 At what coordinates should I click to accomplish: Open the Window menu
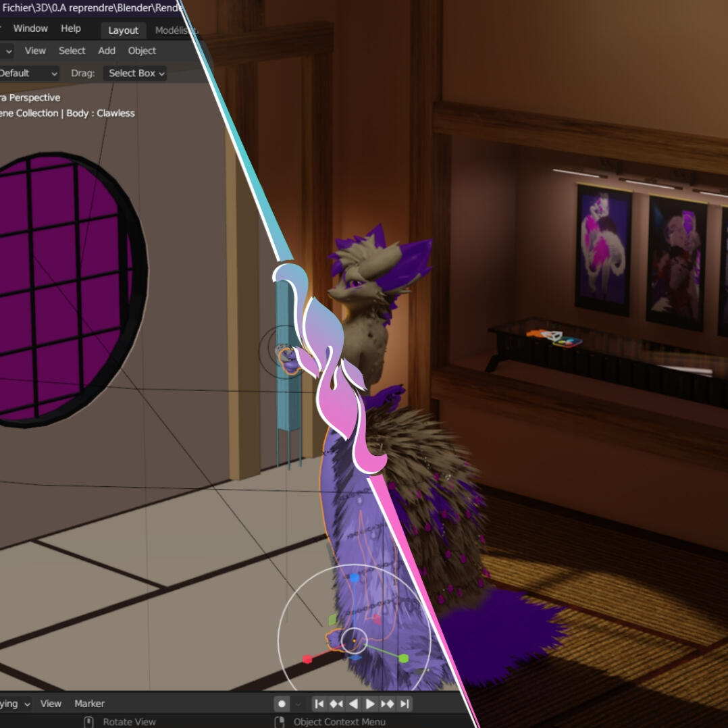[x=30, y=28]
